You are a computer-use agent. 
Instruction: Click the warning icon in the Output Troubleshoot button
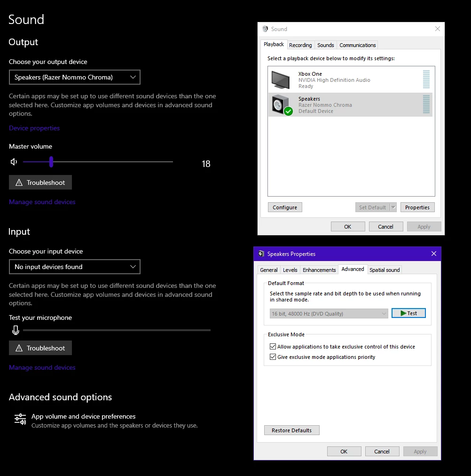[19, 182]
